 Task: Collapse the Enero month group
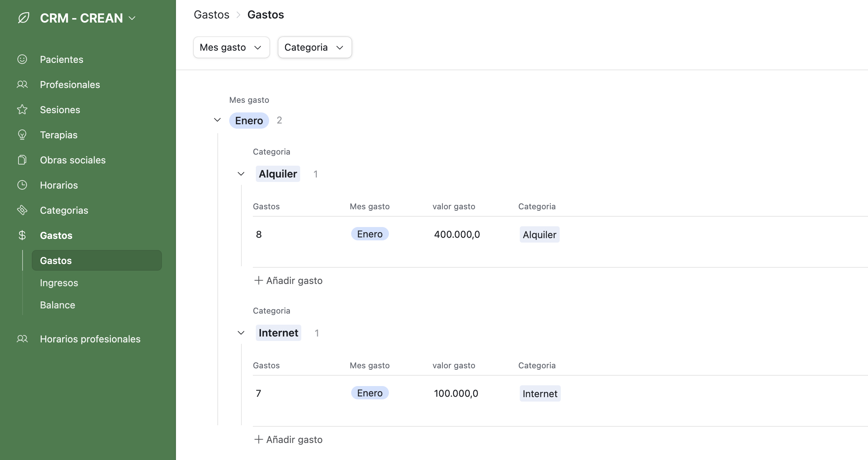click(217, 120)
